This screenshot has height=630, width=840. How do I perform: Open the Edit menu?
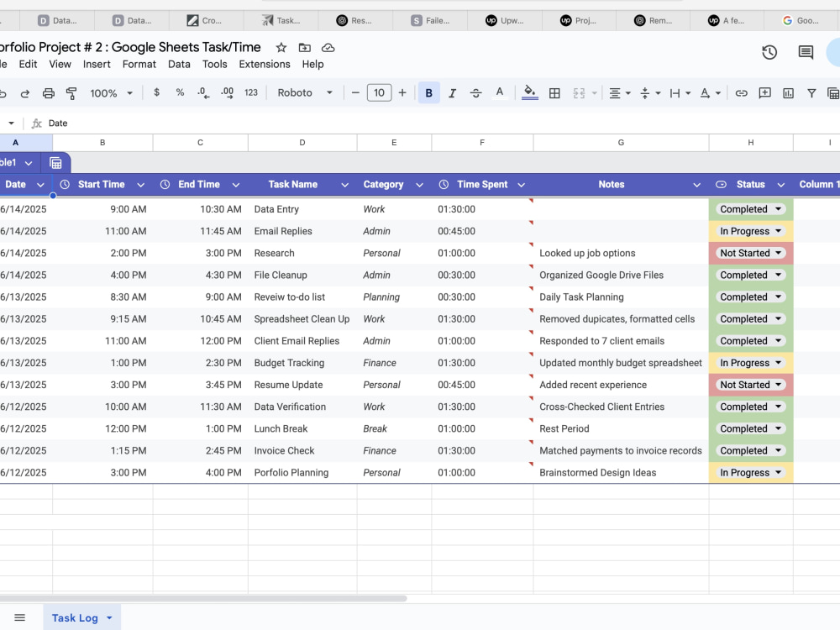pyautogui.click(x=28, y=65)
